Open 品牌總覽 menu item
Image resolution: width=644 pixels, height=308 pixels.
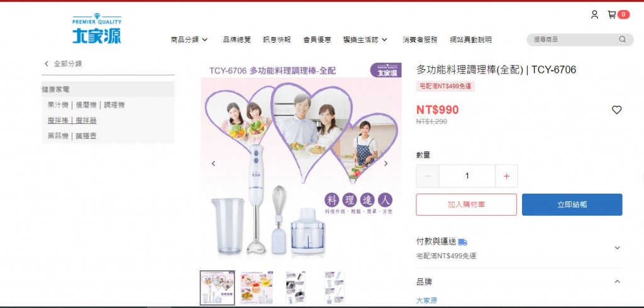(x=237, y=40)
